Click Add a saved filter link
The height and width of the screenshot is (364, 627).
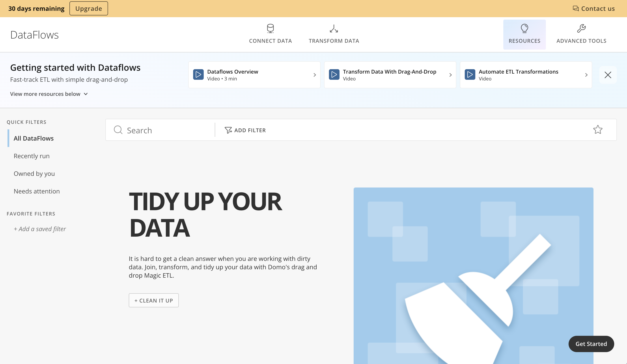pos(40,229)
